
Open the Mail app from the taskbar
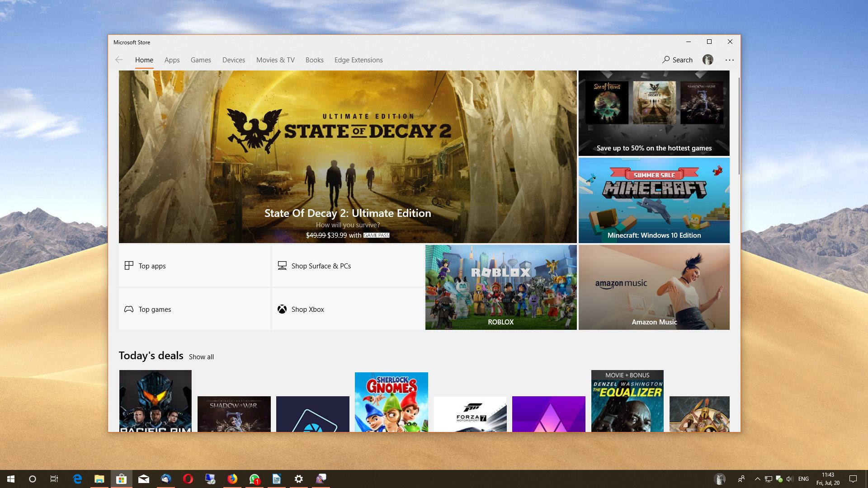pos(144,479)
